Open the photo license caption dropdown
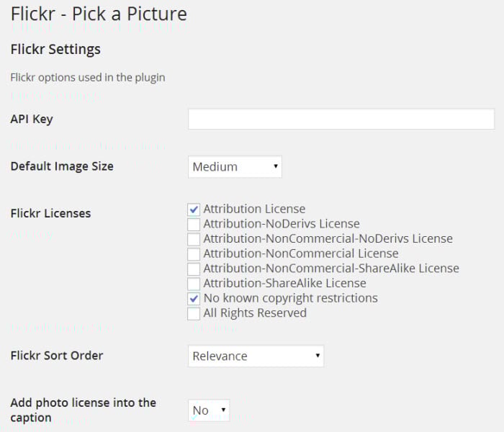Image resolution: width=504 pixels, height=432 pixels. [x=209, y=410]
